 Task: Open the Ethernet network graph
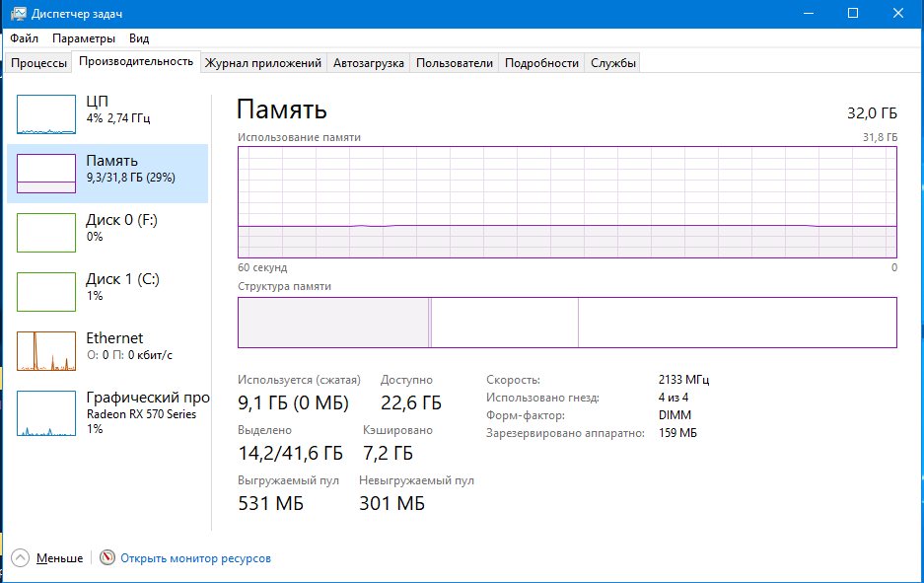(45, 351)
